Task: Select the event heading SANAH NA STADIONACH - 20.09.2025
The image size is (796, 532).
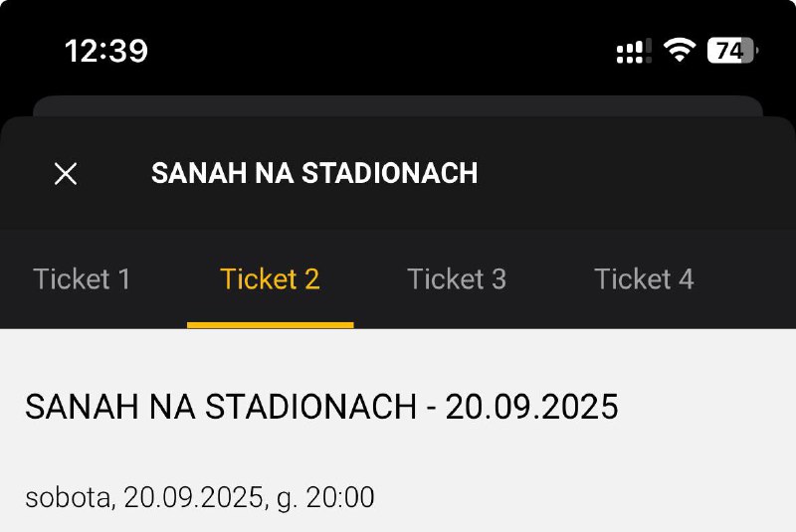Action: [x=321, y=407]
